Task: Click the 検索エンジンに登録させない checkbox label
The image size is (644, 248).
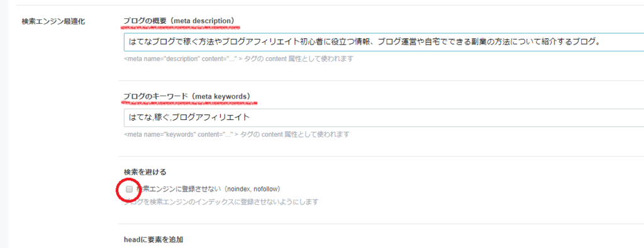Action: point(208,189)
